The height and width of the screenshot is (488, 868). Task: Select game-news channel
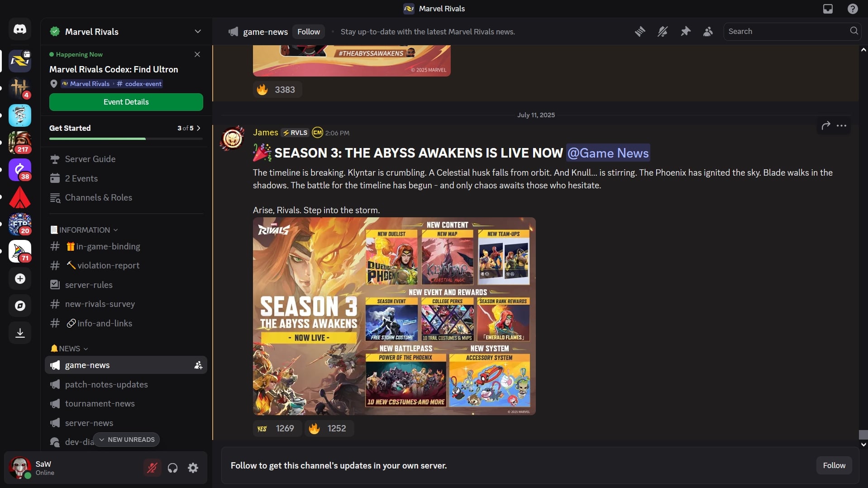pos(126,365)
